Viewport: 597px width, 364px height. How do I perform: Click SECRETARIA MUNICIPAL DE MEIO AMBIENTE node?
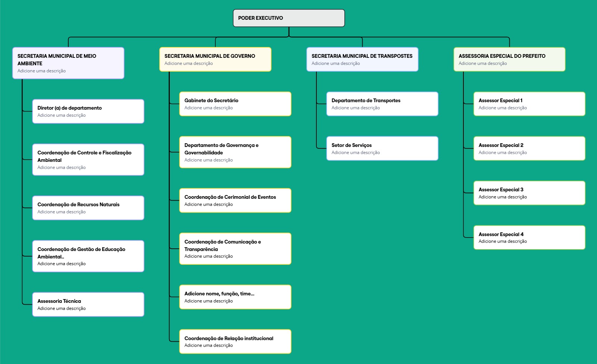click(68, 63)
